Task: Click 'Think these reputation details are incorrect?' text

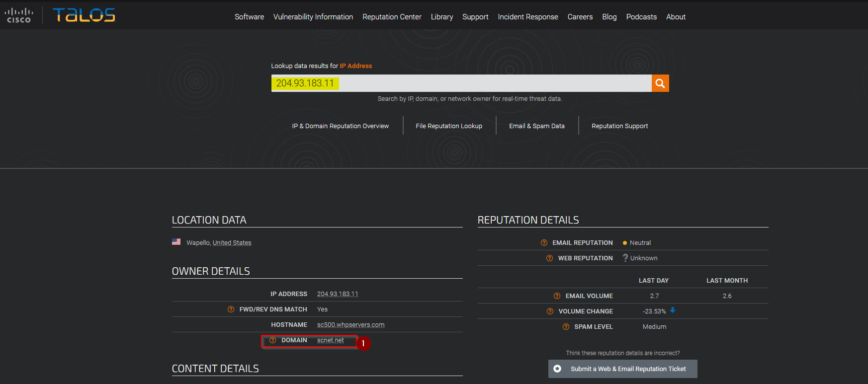Action: 623,353
